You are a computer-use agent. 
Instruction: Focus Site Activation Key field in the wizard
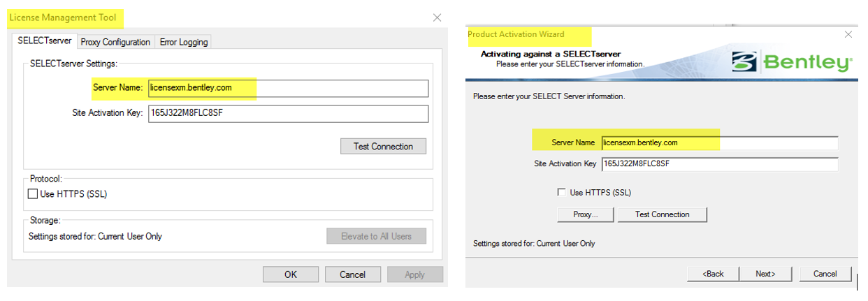pos(720,164)
